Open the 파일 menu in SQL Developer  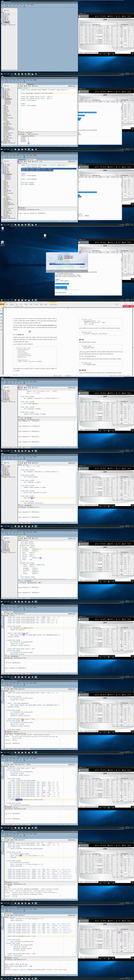coord(2,80)
